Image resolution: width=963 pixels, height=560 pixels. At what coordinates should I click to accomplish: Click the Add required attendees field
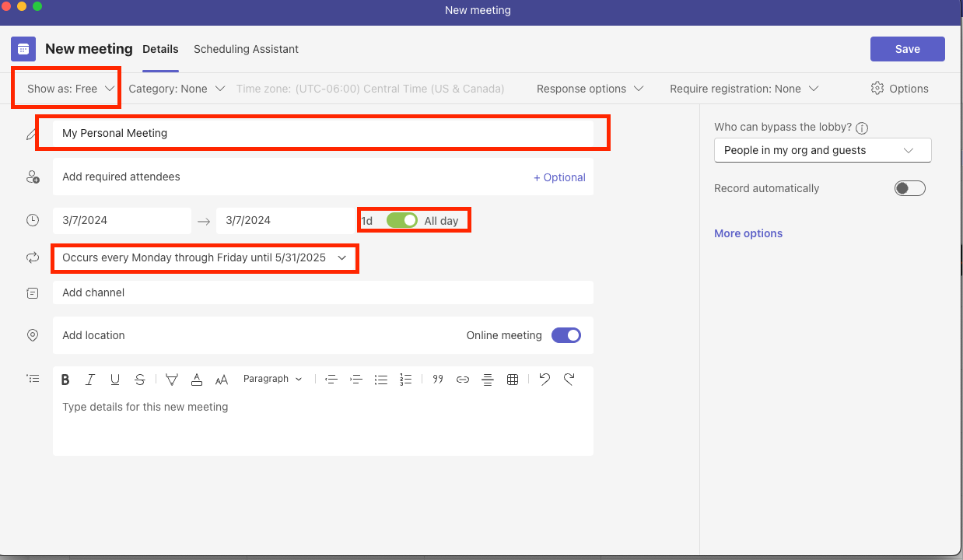click(x=288, y=177)
